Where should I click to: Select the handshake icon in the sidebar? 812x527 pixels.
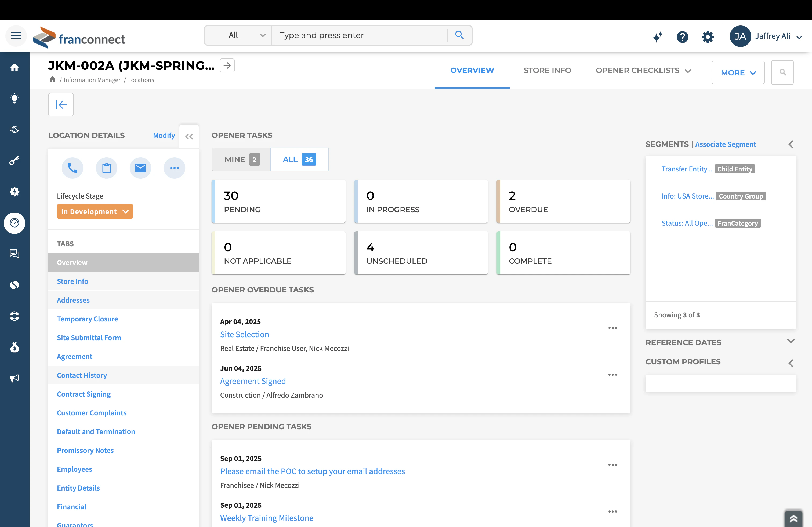pyautogui.click(x=15, y=129)
